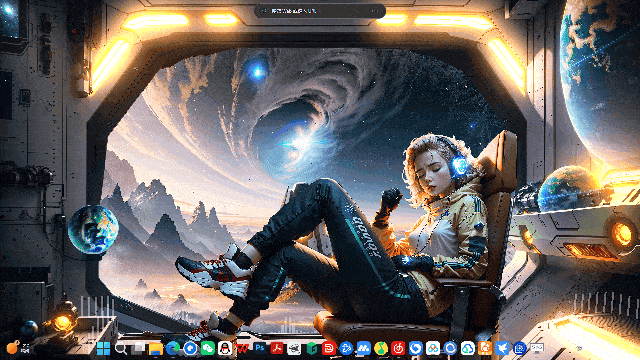Image resolution: width=640 pixels, height=360 pixels.
Task: Launch File Explorer folder icon
Action: point(156,348)
